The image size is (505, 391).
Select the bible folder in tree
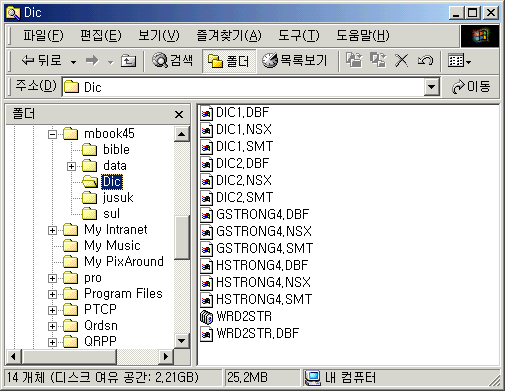pos(106,150)
